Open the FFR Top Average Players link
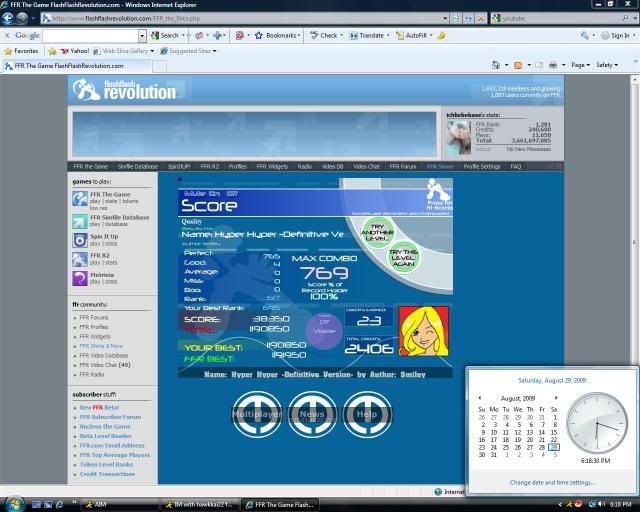 point(114,454)
